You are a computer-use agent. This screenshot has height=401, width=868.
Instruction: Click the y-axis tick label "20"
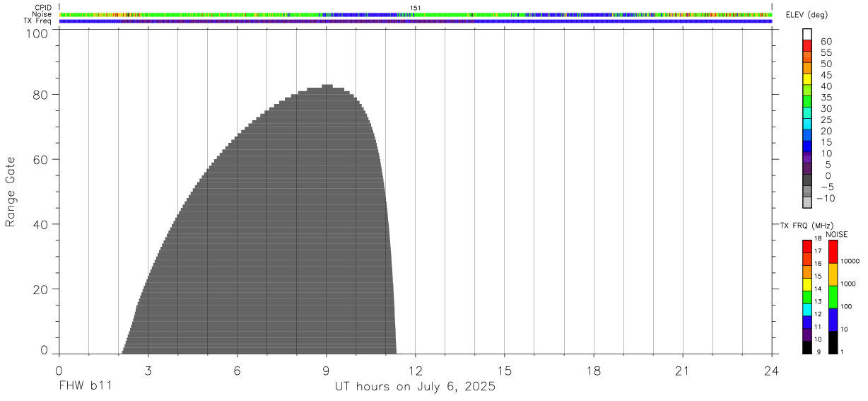41,290
